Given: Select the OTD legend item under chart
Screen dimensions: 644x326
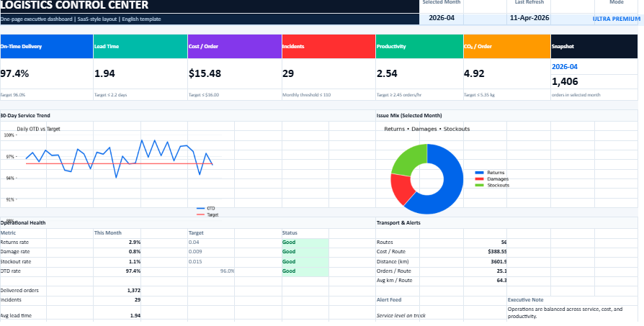Looking at the screenshot, I should tap(206, 209).
